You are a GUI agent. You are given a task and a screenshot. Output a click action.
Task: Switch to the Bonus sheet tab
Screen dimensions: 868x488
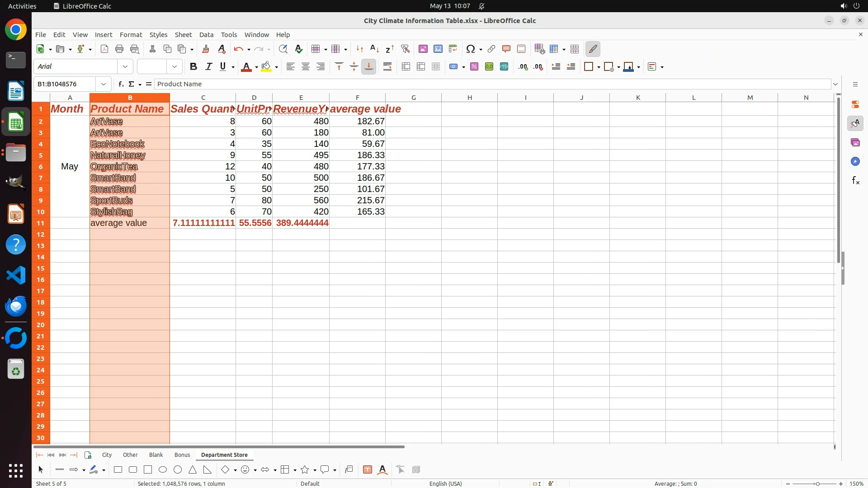coord(182,455)
